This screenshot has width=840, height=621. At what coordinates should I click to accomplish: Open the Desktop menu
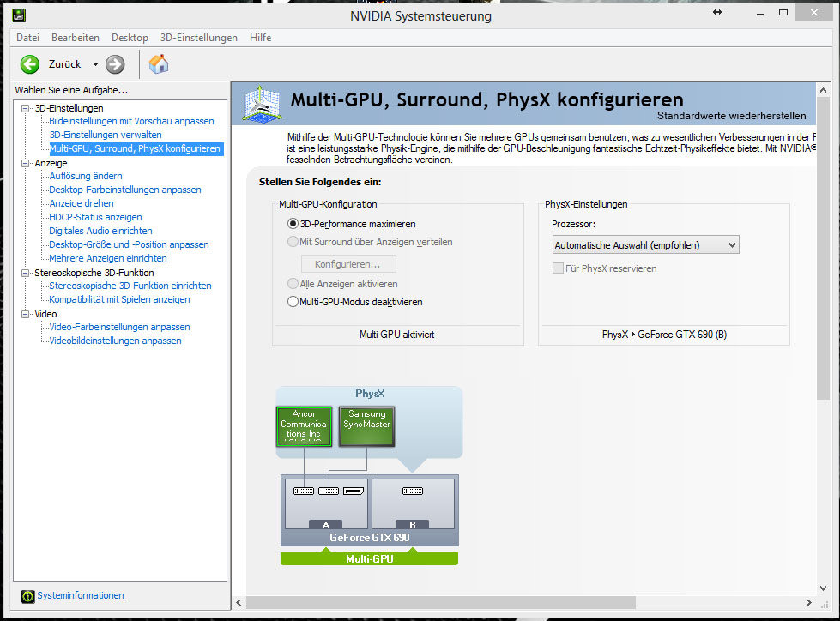click(x=130, y=38)
